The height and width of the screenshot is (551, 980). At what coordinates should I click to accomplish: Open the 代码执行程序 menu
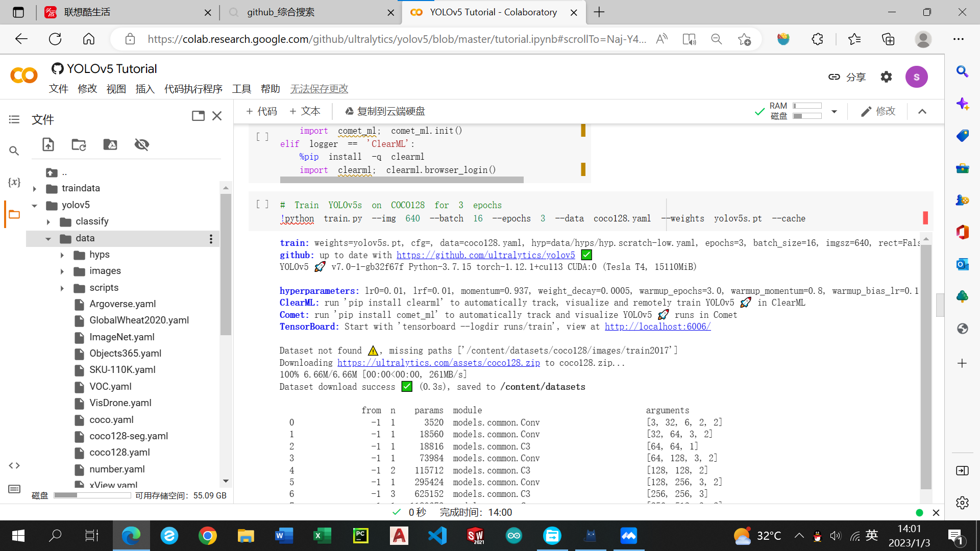click(193, 89)
